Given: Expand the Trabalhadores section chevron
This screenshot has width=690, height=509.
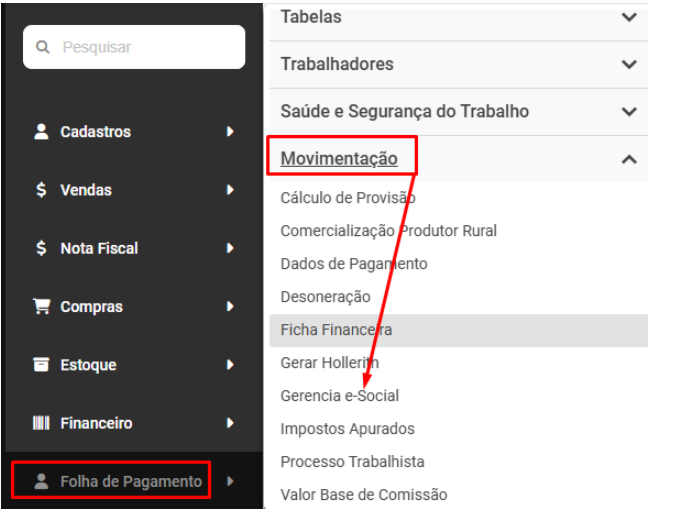Looking at the screenshot, I should [629, 64].
